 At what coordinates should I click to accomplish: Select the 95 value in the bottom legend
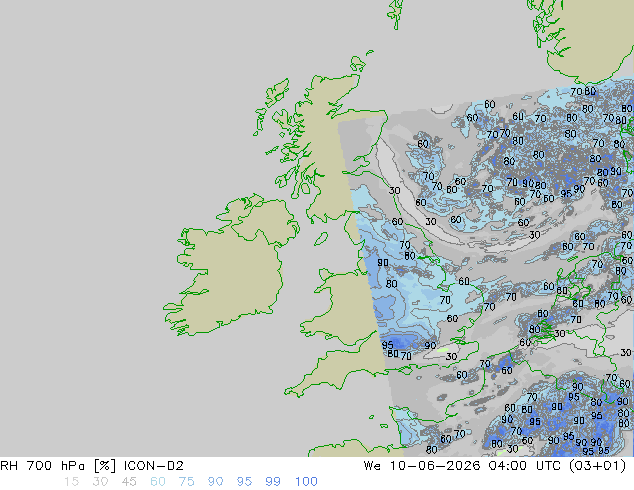[244, 482]
